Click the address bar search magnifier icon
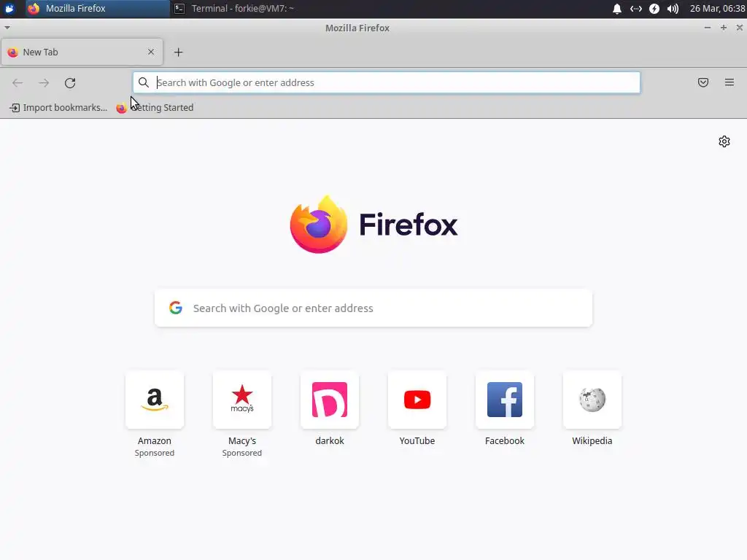This screenshot has width=747, height=560. 144,82
